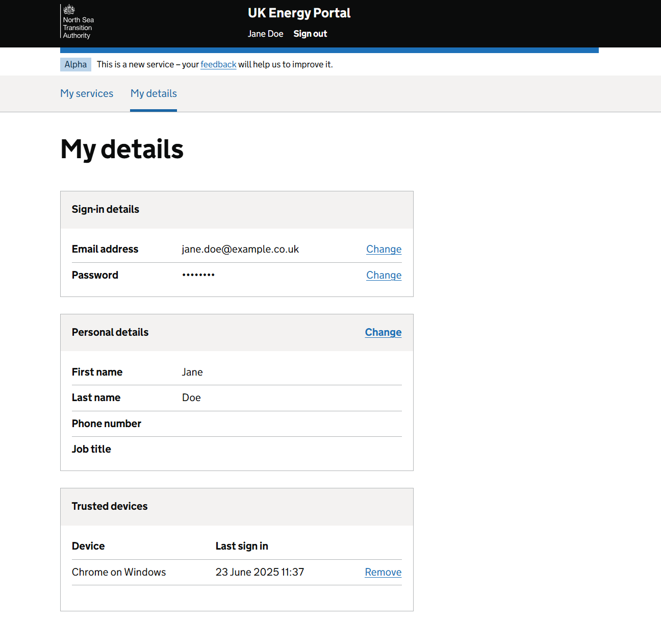Change the Personal details section
661x644 pixels.
[x=383, y=332]
